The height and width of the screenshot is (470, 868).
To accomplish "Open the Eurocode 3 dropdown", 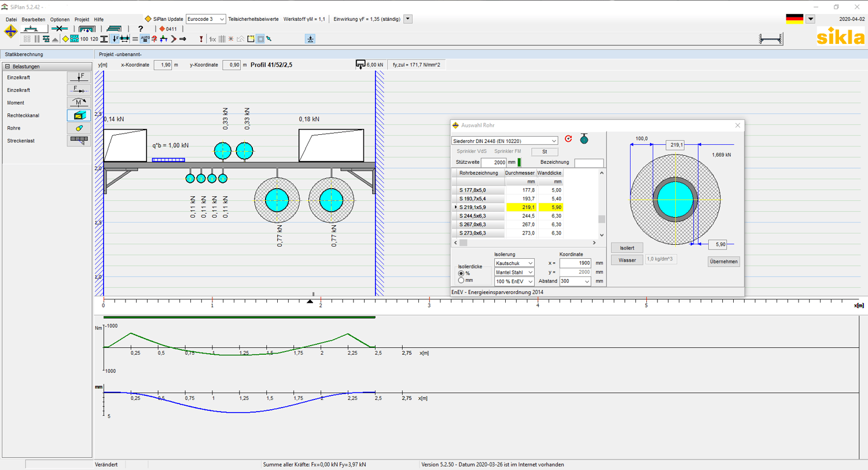I will (x=205, y=19).
